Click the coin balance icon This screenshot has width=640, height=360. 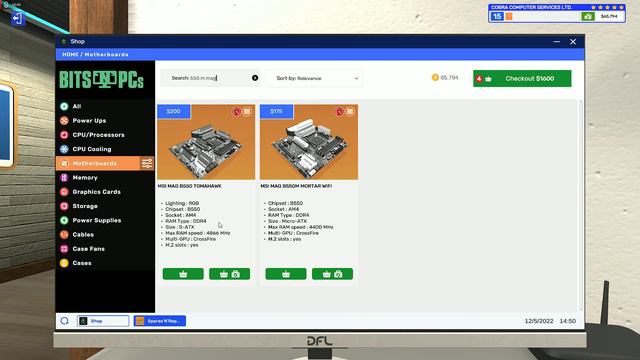tap(435, 78)
